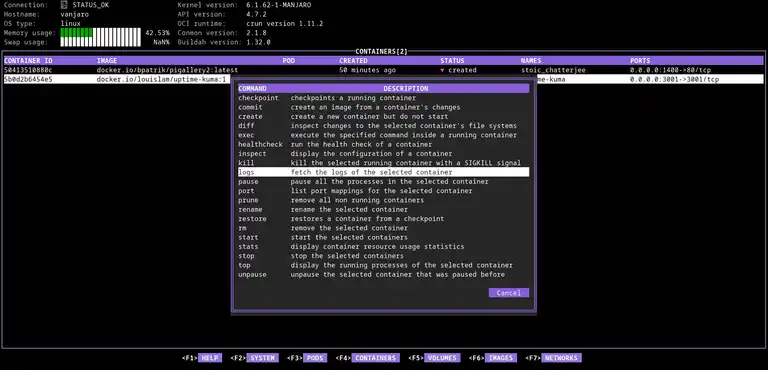Choose the highlighted logs command
Viewport: 768px width, 370px height.
point(384,173)
